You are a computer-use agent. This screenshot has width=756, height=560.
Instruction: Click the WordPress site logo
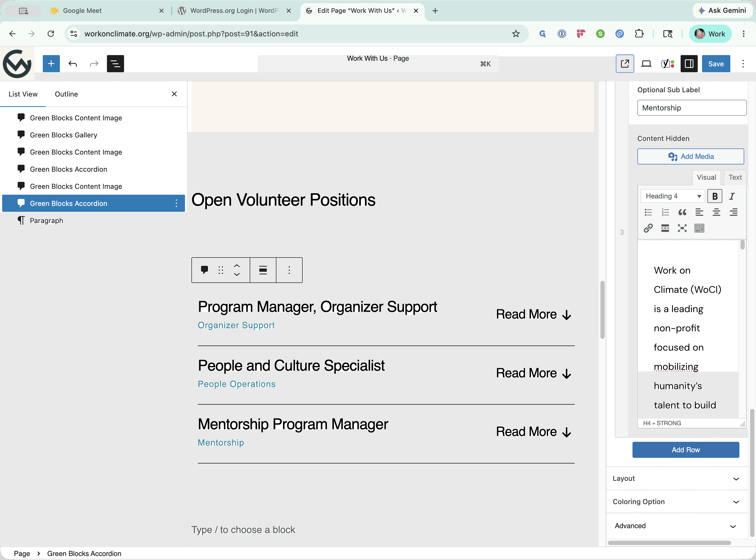[17, 63]
